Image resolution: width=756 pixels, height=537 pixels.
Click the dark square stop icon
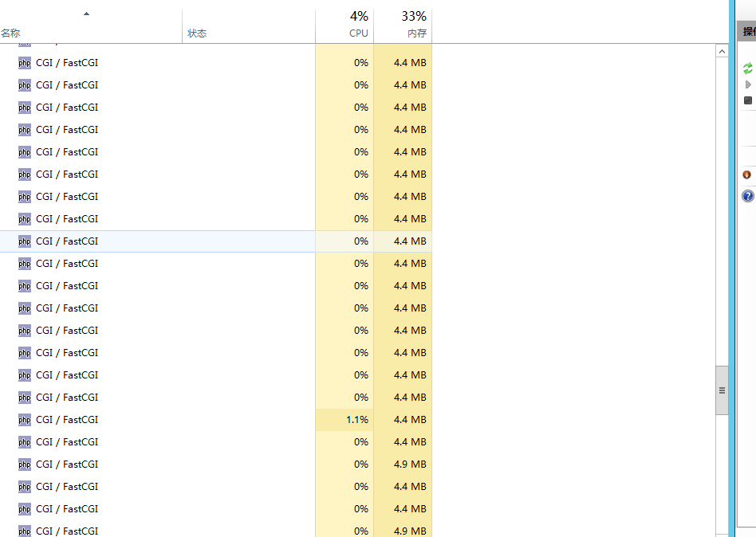click(748, 100)
